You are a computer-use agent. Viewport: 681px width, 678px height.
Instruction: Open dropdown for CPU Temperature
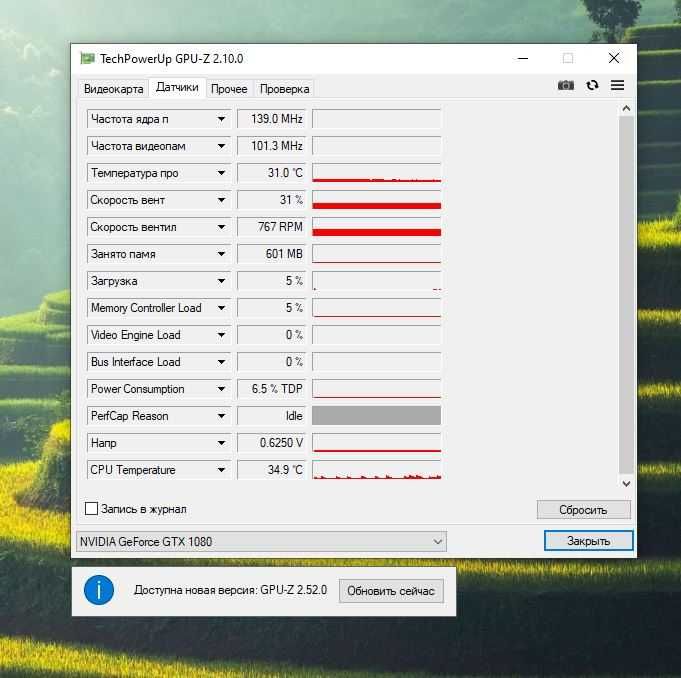coord(221,470)
